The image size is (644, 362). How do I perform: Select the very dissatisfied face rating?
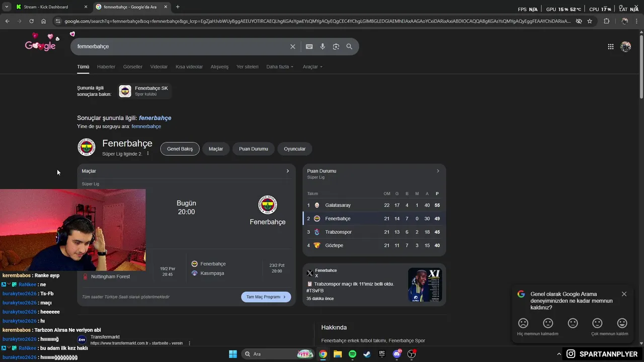[x=523, y=323]
